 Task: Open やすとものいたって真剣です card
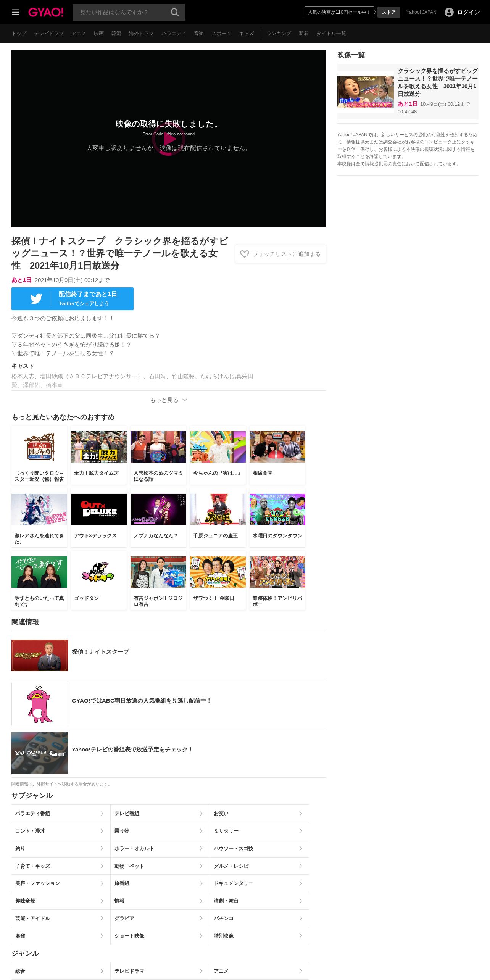tap(39, 580)
